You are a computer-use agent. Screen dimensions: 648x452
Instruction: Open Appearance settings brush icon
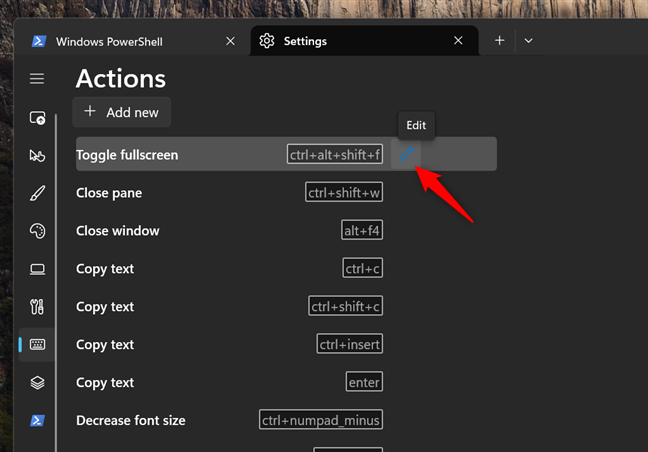pyautogui.click(x=37, y=193)
